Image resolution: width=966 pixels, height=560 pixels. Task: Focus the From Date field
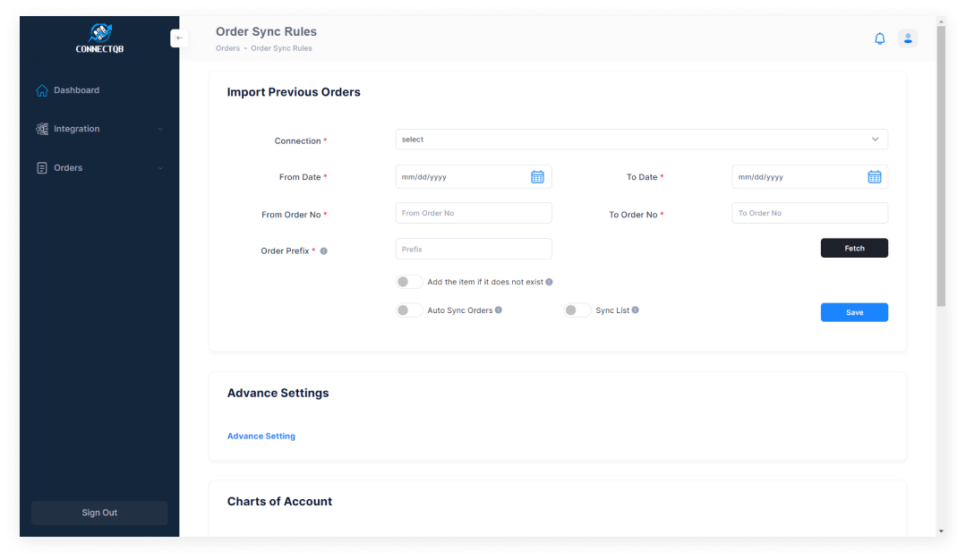[473, 177]
